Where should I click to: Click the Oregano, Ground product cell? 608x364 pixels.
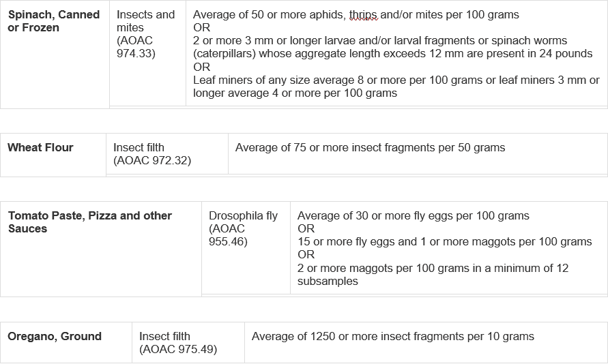point(66,343)
